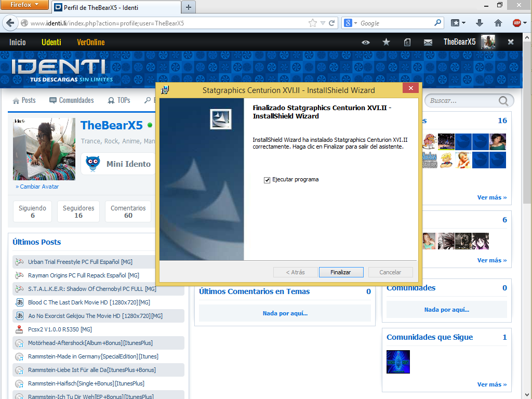Click music icon beside Rammstein-Haifisch post

click(19, 384)
